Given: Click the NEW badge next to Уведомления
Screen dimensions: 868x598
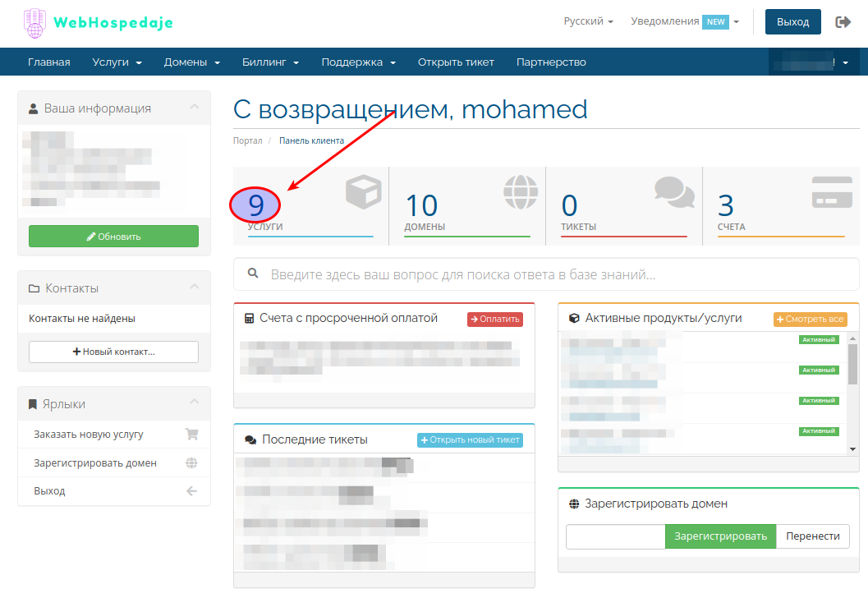Looking at the screenshot, I should [x=715, y=22].
